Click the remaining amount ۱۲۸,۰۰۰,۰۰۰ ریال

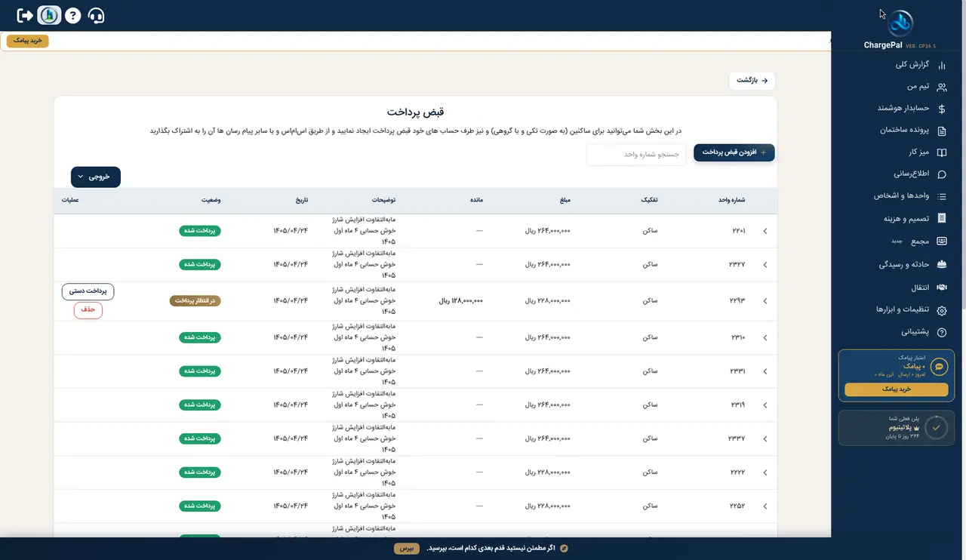pyautogui.click(x=461, y=300)
